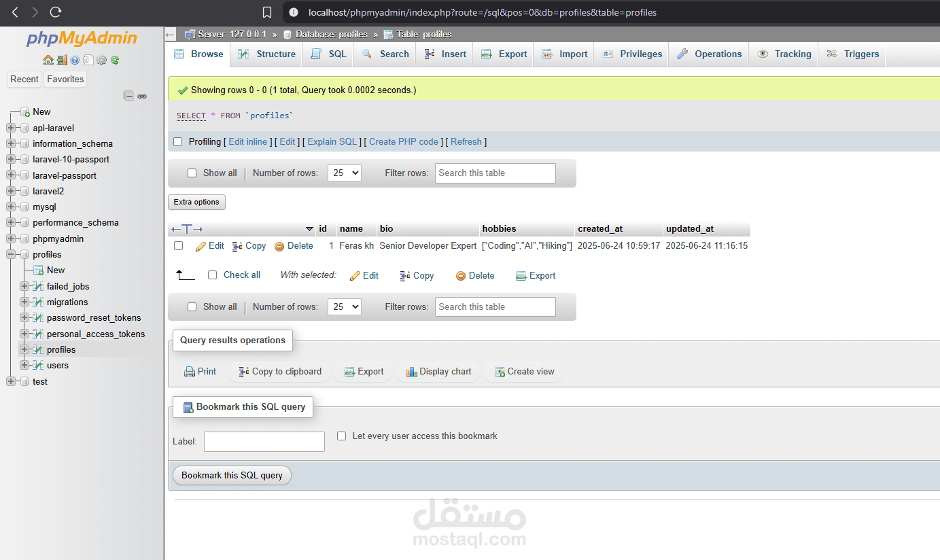Click the browser reload button

coord(56,12)
